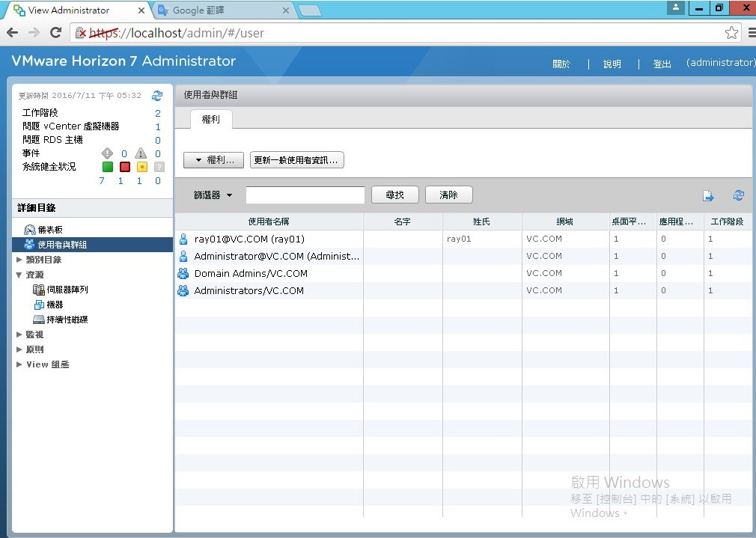Screen dimensions: 756x538
Task: Expand the 監視 tree node
Action: [x=19, y=334]
